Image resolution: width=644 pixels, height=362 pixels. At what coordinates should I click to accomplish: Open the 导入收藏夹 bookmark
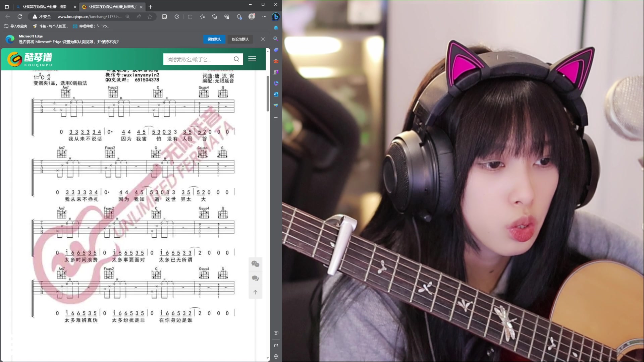(x=15, y=26)
